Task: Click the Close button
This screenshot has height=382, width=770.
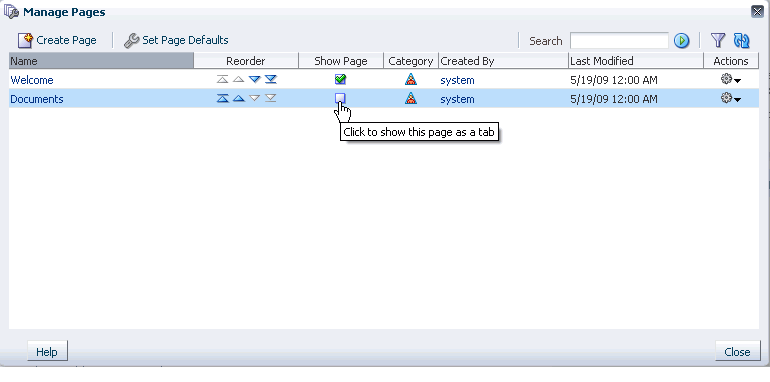Action: click(737, 352)
